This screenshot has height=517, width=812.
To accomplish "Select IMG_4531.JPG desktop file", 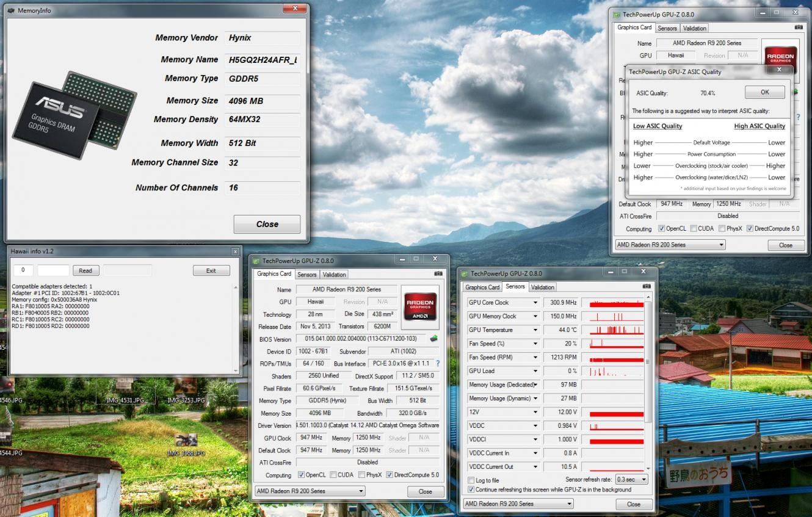I will [125, 392].
